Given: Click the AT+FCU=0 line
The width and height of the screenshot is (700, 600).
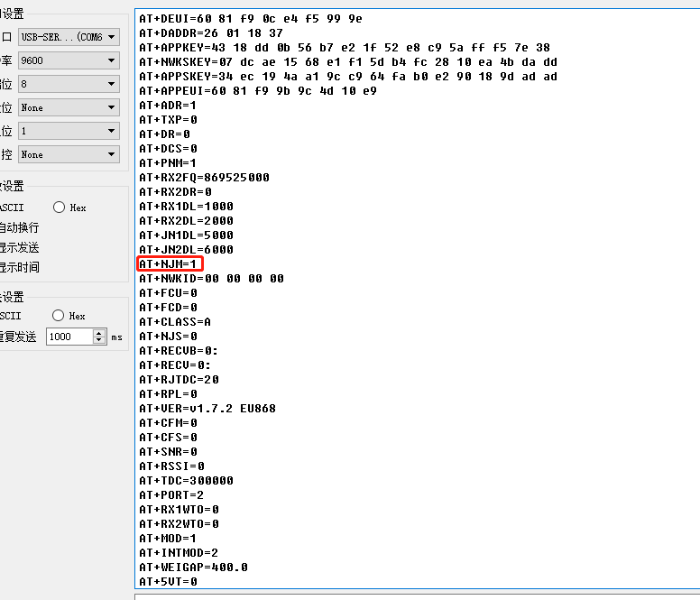Looking at the screenshot, I should pyautogui.click(x=168, y=293).
